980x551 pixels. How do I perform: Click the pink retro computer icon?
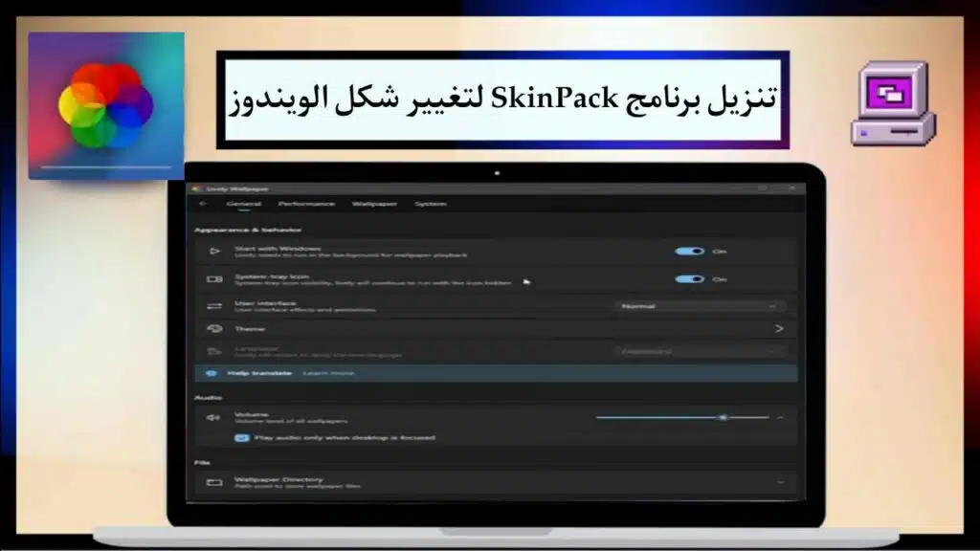click(893, 103)
